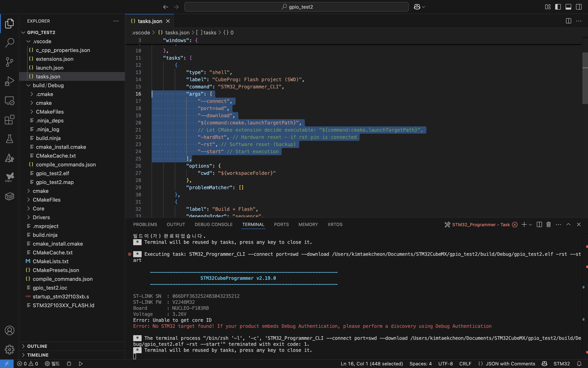Open Copilot status in status bar

[x=544, y=364]
